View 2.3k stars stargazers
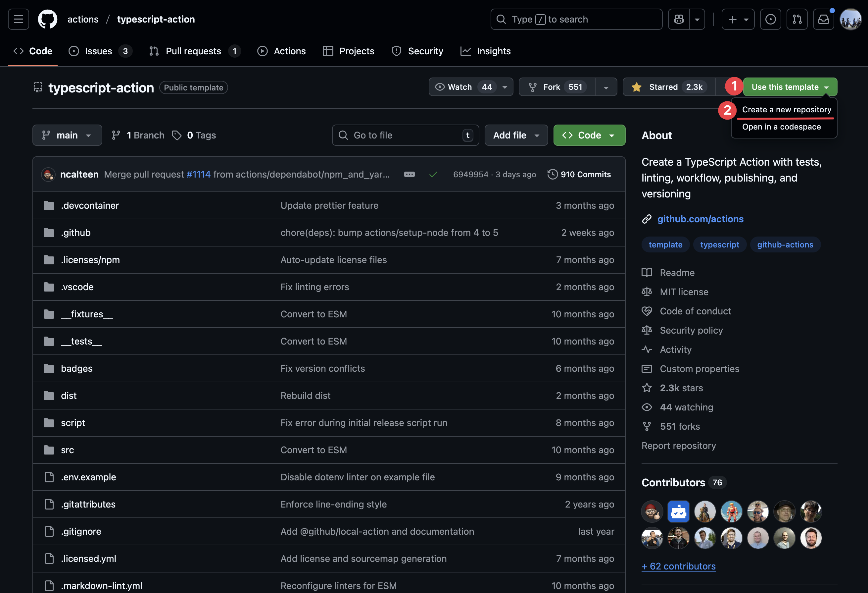 681,388
